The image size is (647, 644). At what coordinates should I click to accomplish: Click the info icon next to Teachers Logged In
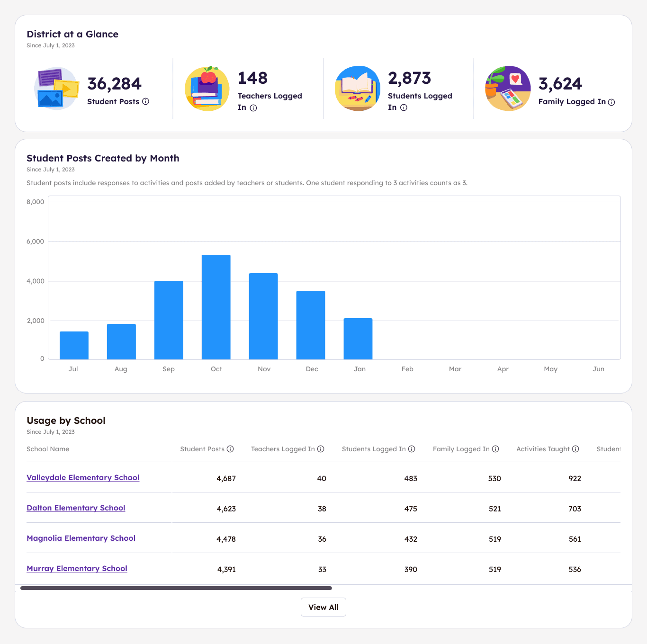253,108
